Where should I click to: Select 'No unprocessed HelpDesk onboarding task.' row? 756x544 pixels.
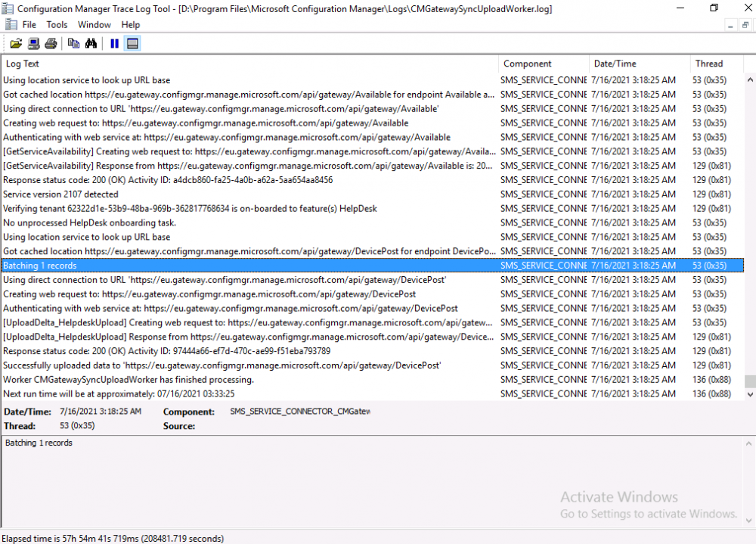point(372,222)
